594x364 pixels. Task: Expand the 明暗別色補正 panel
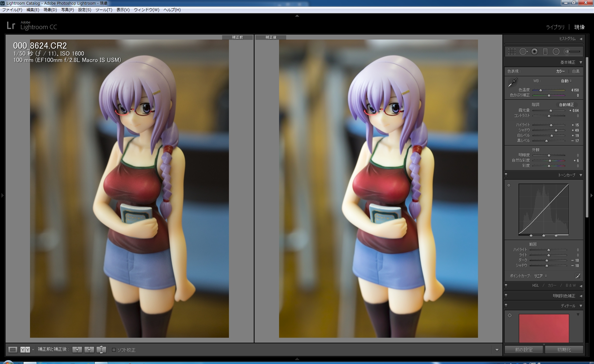(x=581, y=296)
